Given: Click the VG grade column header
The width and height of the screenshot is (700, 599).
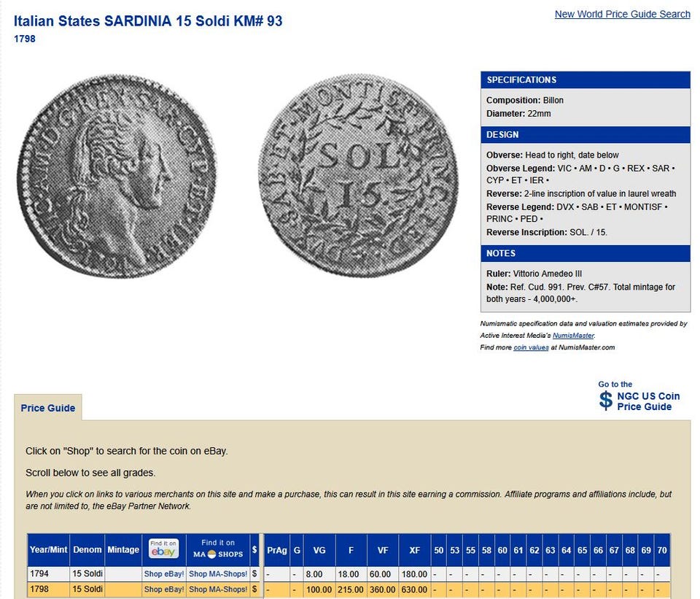Looking at the screenshot, I should pos(319,550).
